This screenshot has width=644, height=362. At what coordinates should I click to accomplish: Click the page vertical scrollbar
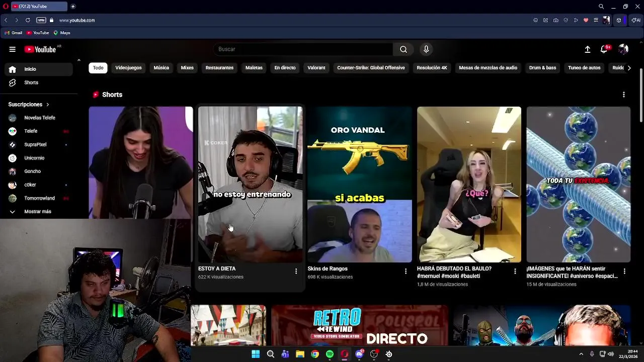(x=641, y=96)
